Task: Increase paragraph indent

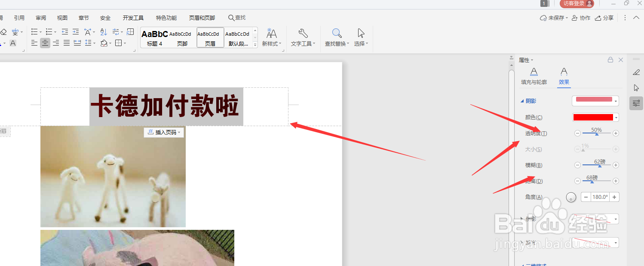Action: point(76,32)
